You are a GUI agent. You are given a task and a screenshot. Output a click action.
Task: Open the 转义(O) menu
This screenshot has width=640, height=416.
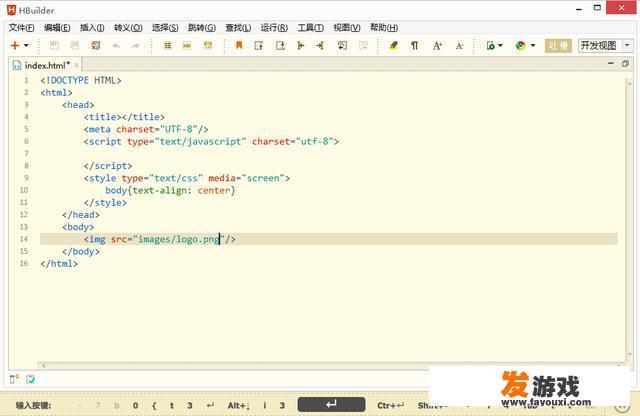[128, 27]
